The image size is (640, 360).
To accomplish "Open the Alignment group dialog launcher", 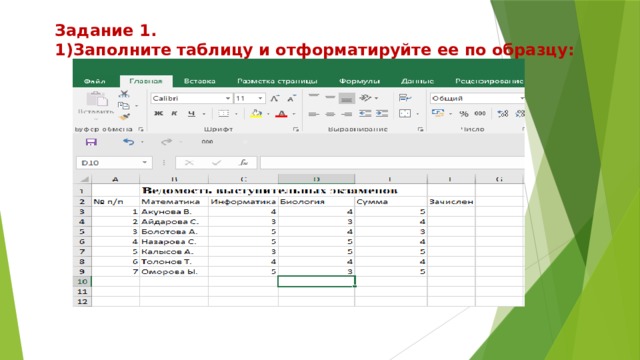I will tap(420, 129).
